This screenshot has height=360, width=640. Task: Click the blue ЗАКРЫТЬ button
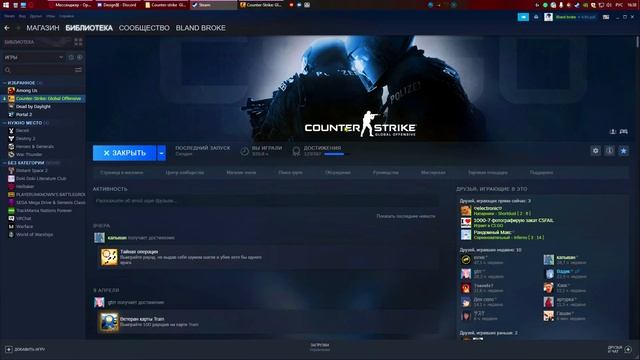[124, 153]
